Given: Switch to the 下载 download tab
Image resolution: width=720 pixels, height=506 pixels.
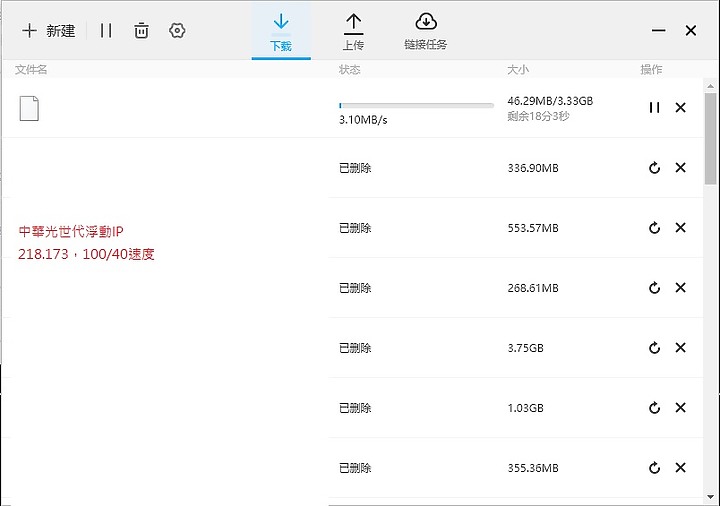Looking at the screenshot, I should pyautogui.click(x=281, y=32).
